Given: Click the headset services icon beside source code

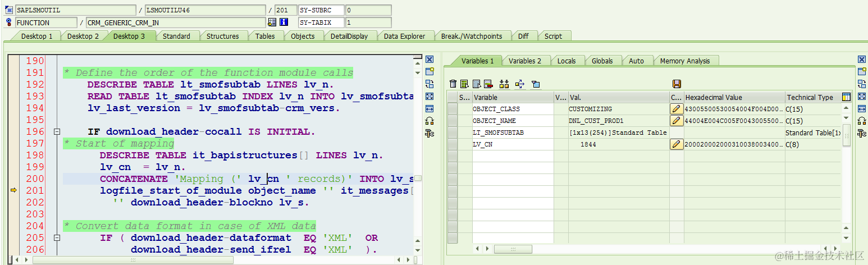Looking at the screenshot, I should tap(430, 121).
